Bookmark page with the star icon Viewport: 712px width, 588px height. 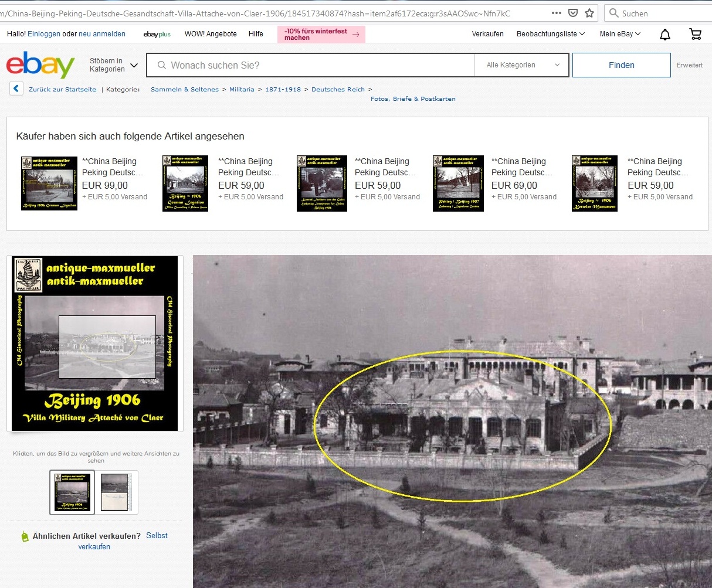pos(589,13)
